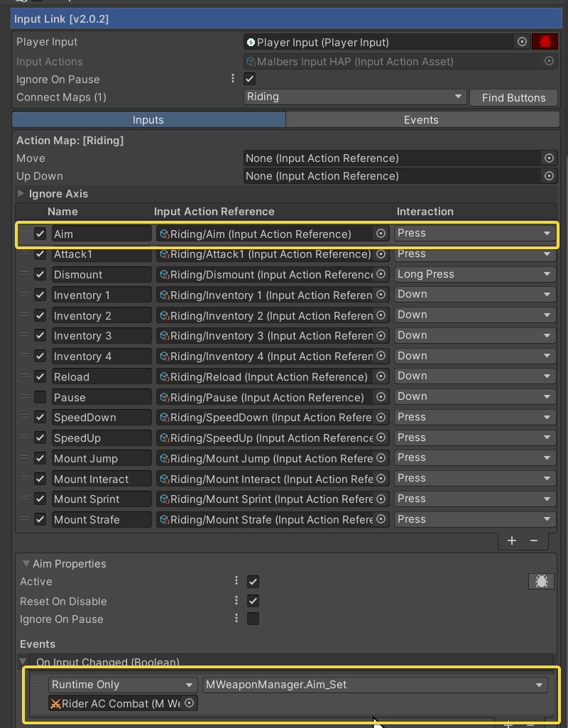Open object picker for Player Input field
This screenshot has height=728, width=568.
523,42
